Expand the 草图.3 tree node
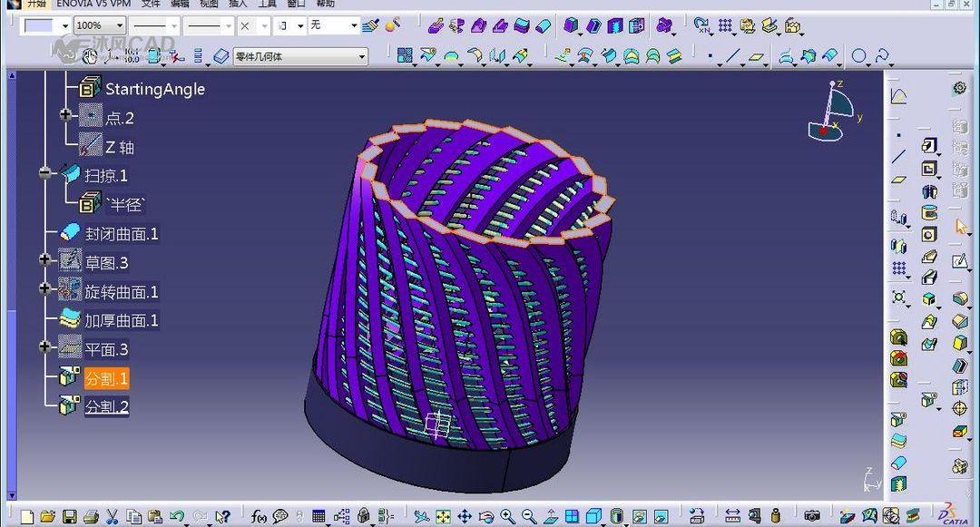This screenshot has width=980, height=527. [45, 260]
